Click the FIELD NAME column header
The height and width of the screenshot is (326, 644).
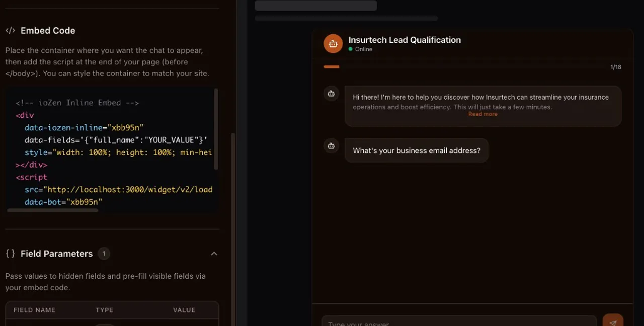click(34, 310)
